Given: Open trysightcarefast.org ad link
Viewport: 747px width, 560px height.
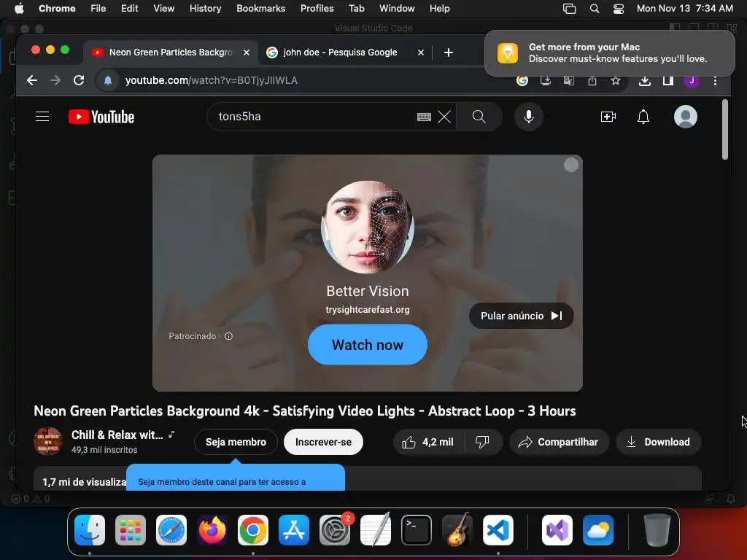Looking at the screenshot, I should pos(368,309).
